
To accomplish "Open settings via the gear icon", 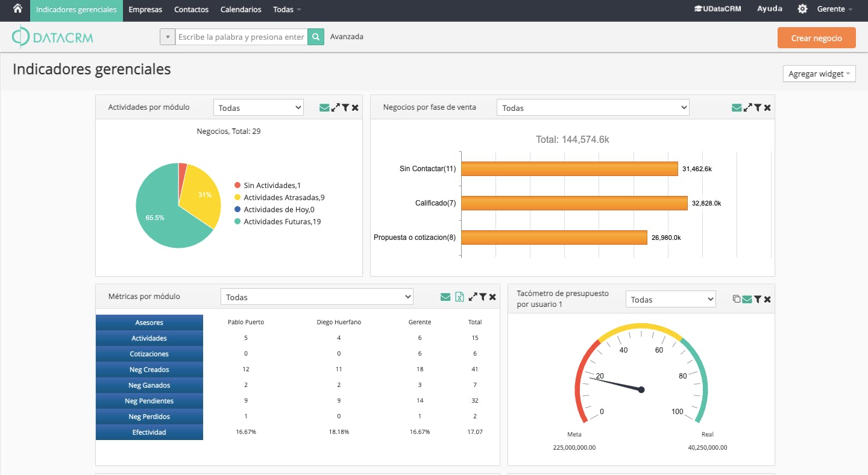I will click(802, 9).
